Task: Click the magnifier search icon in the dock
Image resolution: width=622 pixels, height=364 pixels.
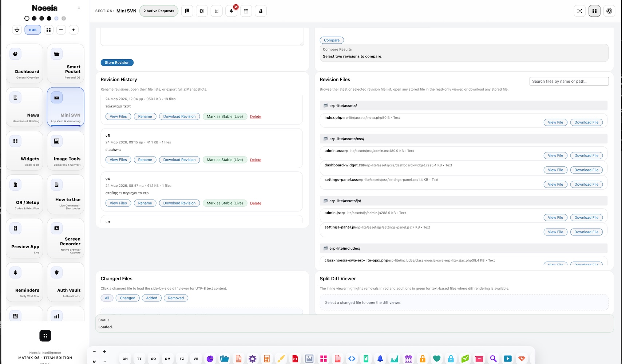Action: 494,359
